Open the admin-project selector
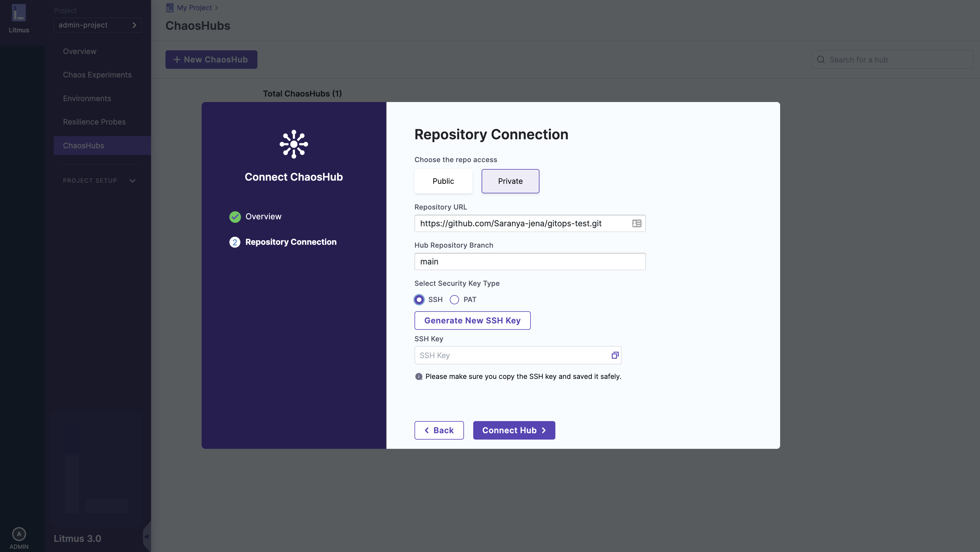The width and height of the screenshot is (980, 552). coord(97,25)
